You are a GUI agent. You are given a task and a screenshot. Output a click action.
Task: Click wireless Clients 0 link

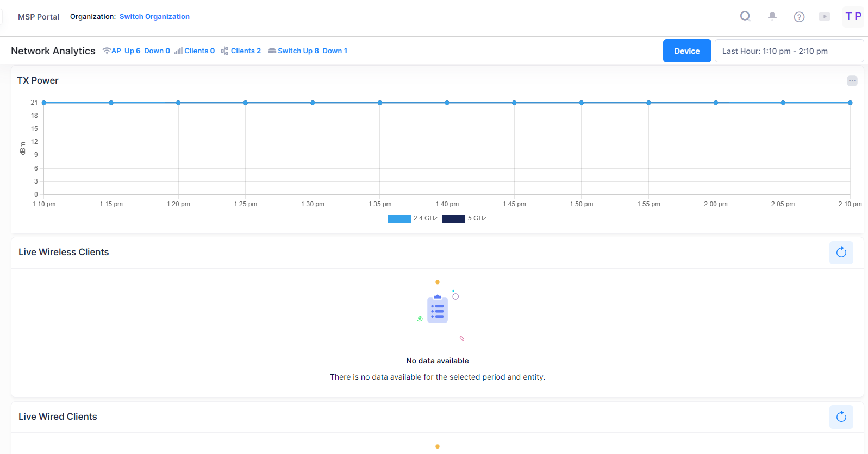click(x=199, y=51)
